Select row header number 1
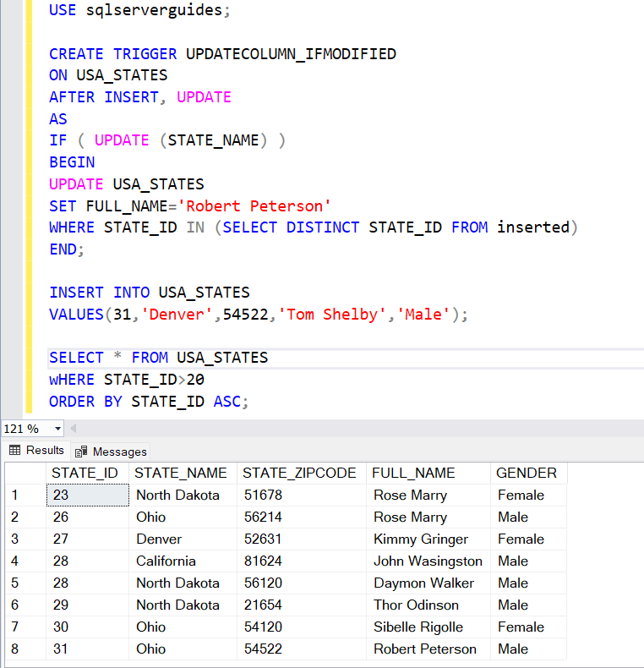Viewport: 644px width, 668px height. 25,495
